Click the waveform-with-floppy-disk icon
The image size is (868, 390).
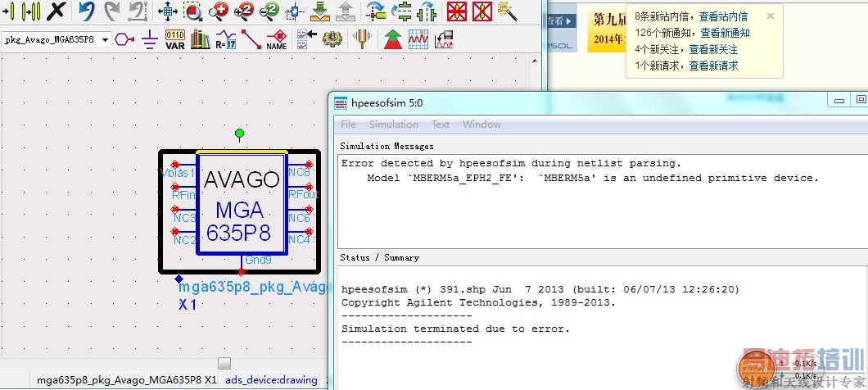[x=444, y=39]
